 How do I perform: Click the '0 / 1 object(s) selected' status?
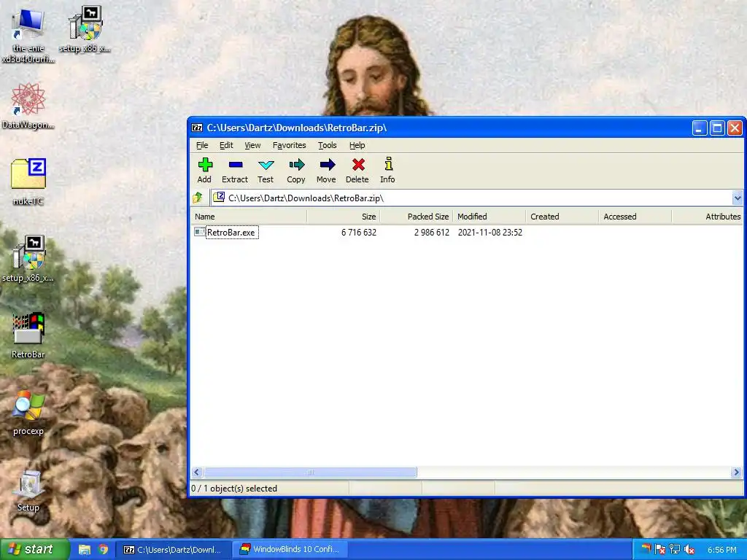[x=234, y=489]
